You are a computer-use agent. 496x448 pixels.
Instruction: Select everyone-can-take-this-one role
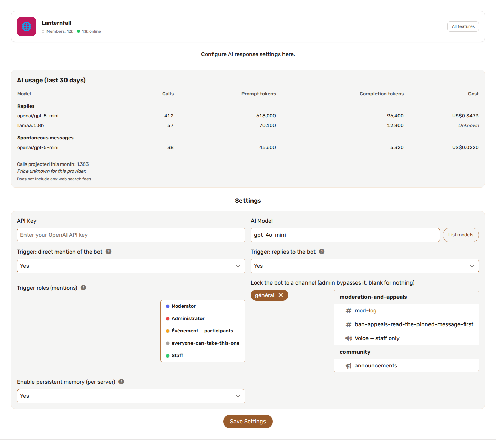click(203, 343)
